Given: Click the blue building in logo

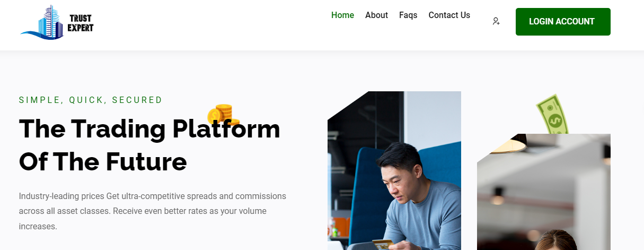Looking at the screenshot, I should [x=51, y=21].
